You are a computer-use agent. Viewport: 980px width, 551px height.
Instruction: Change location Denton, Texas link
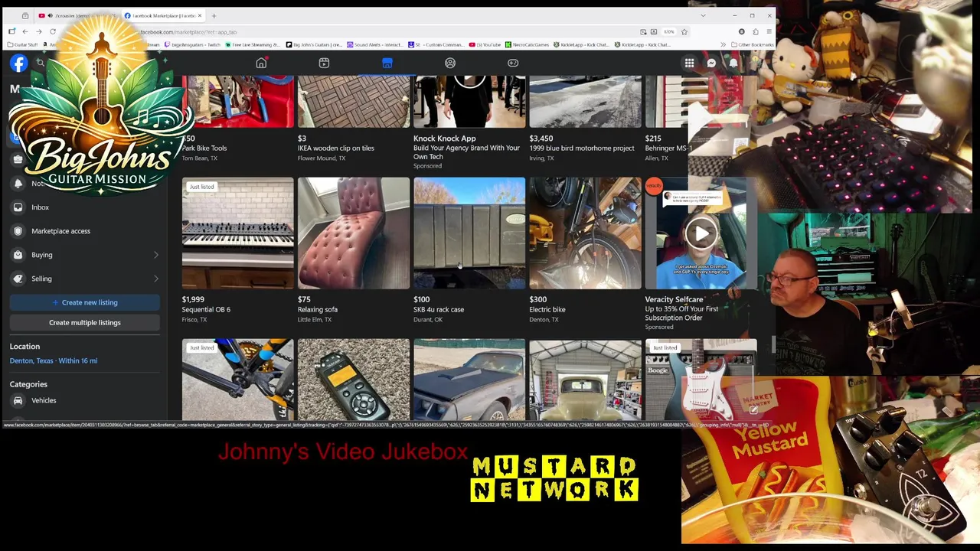point(54,360)
